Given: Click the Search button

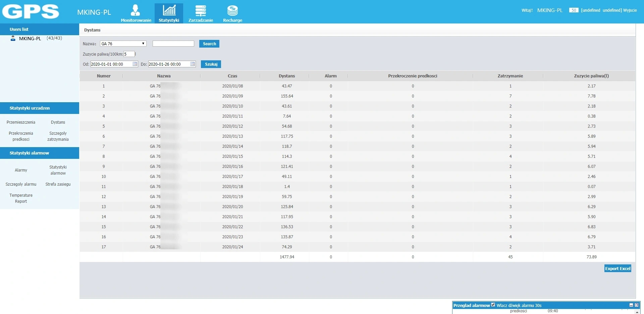Looking at the screenshot, I should pos(209,44).
